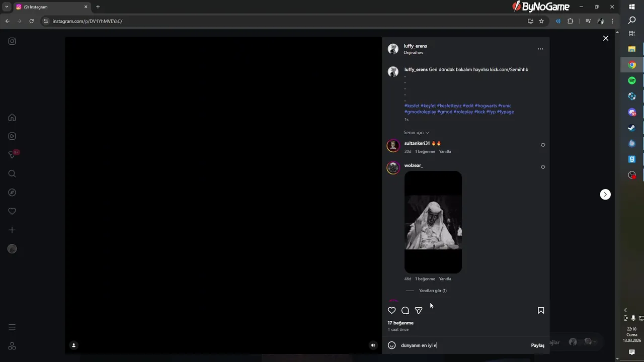
Task: Click Paylaş to post the comment
Action: [x=538, y=345]
